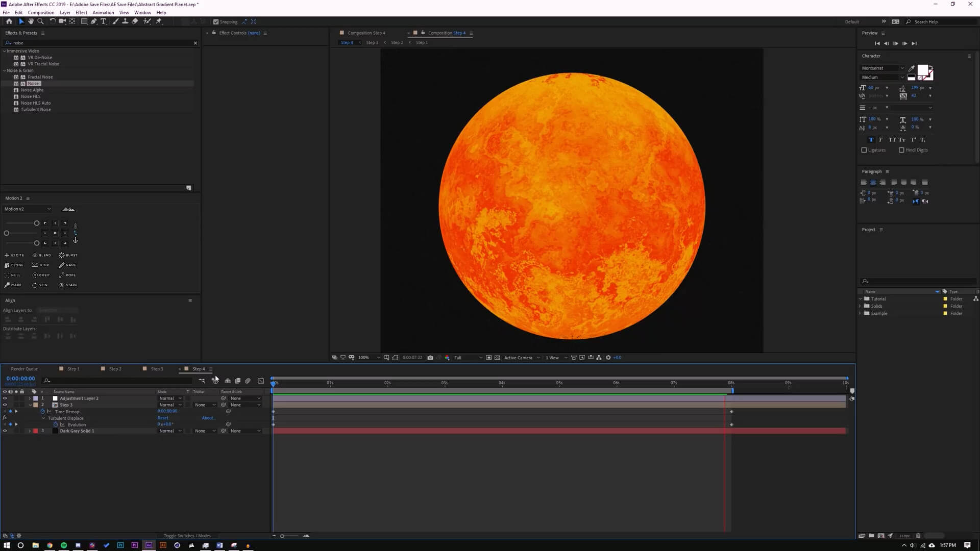
Task: Expand Dark Gray Solid 1 properties
Action: pos(30,431)
